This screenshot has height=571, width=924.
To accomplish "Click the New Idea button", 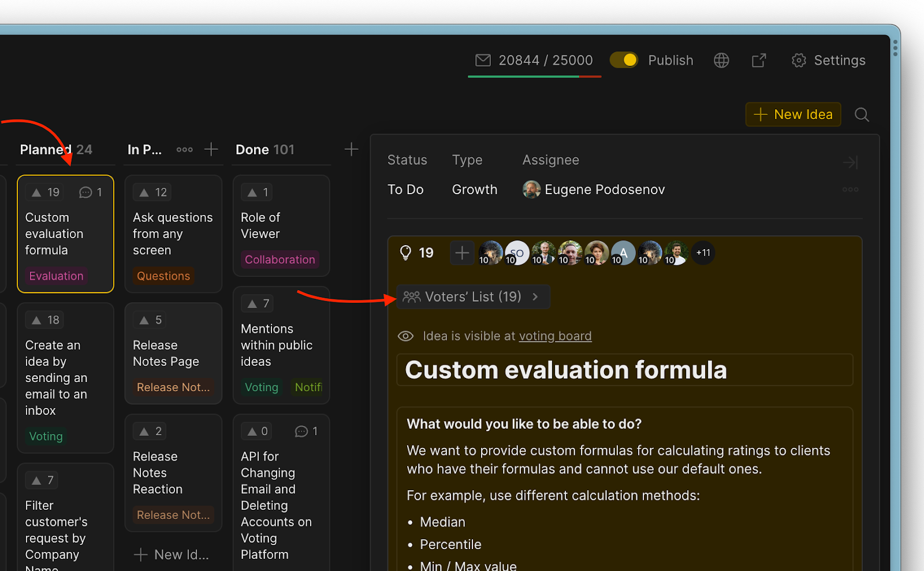I will click(x=793, y=114).
